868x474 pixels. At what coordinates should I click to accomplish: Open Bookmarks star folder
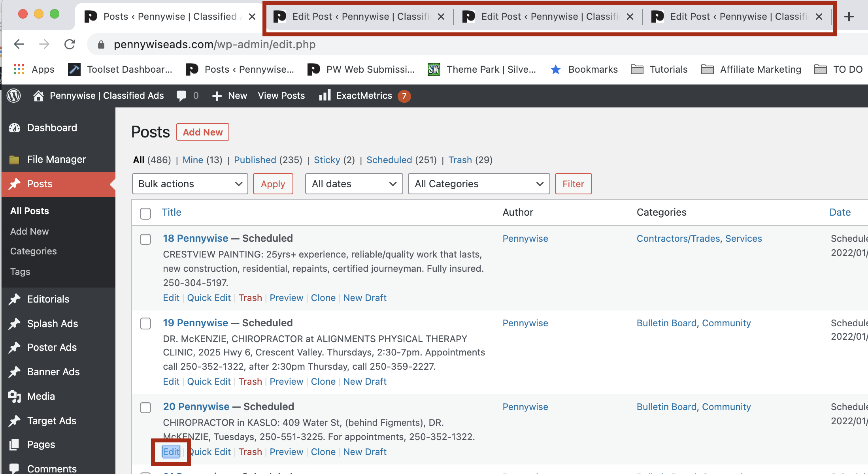click(x=584, y=70)
